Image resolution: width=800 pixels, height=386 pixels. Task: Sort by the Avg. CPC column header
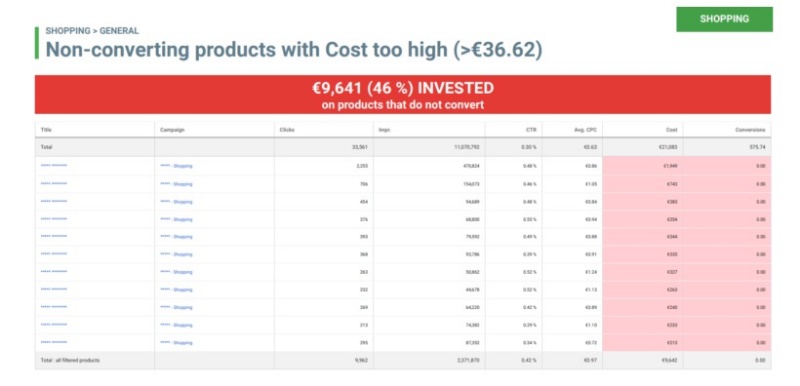pyautogui.click(x=586, y=130)
